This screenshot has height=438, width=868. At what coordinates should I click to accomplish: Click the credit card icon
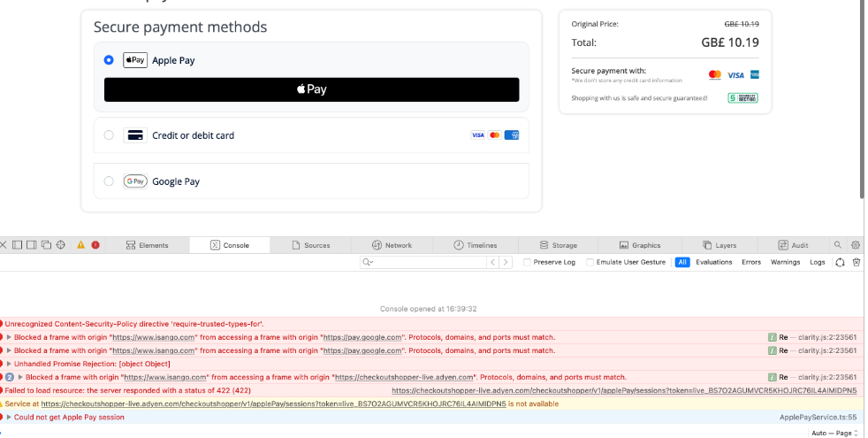click(135, 135)
